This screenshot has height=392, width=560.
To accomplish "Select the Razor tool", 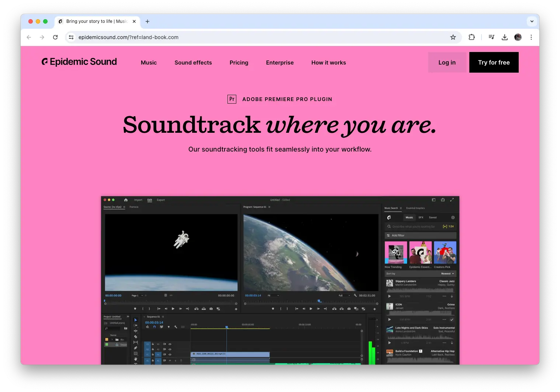I will click(135, 337).
